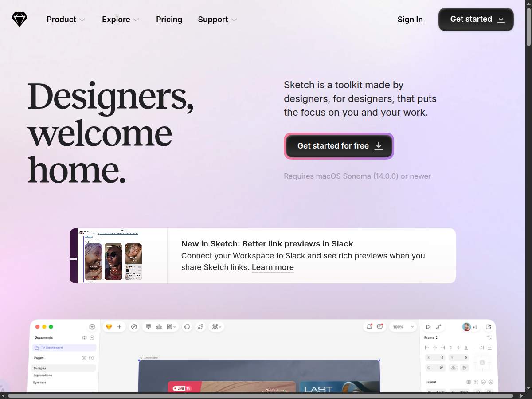Click the Get started for free button
The height and width of the screenshot is (399, 532).
point(339,146)
